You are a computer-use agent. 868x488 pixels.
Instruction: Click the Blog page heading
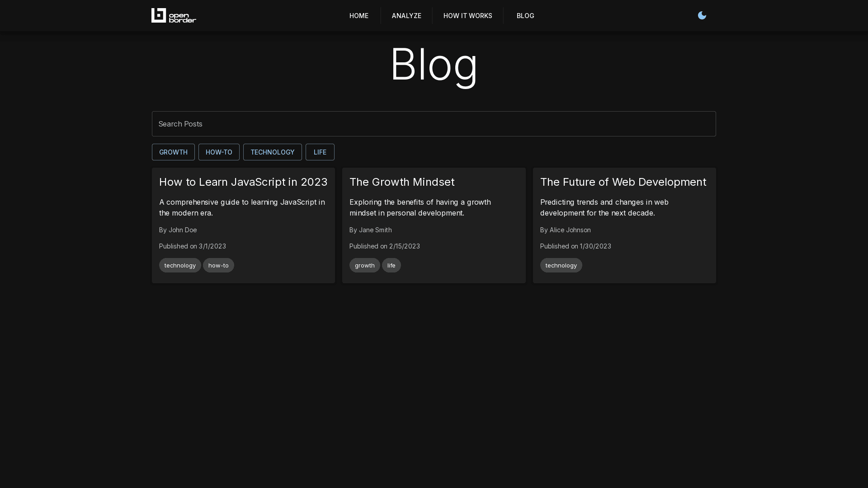click(434, 65)
